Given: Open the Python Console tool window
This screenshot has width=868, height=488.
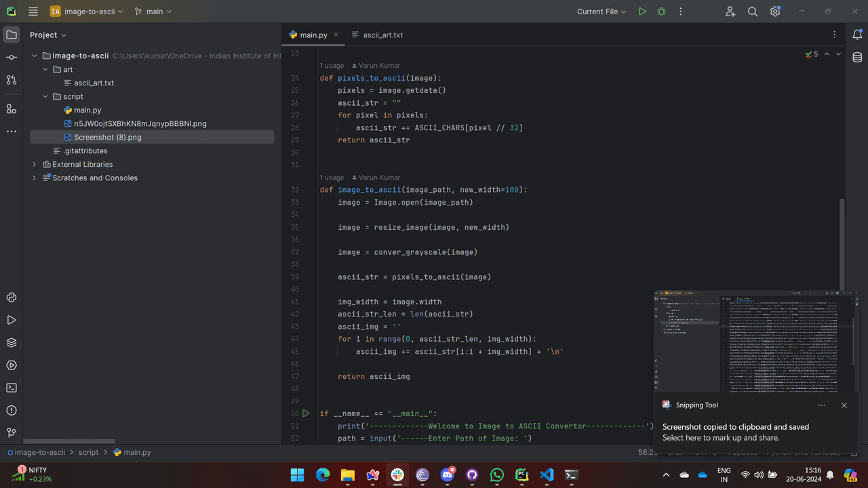Looking at the screenshot, I should coord(12,298).
